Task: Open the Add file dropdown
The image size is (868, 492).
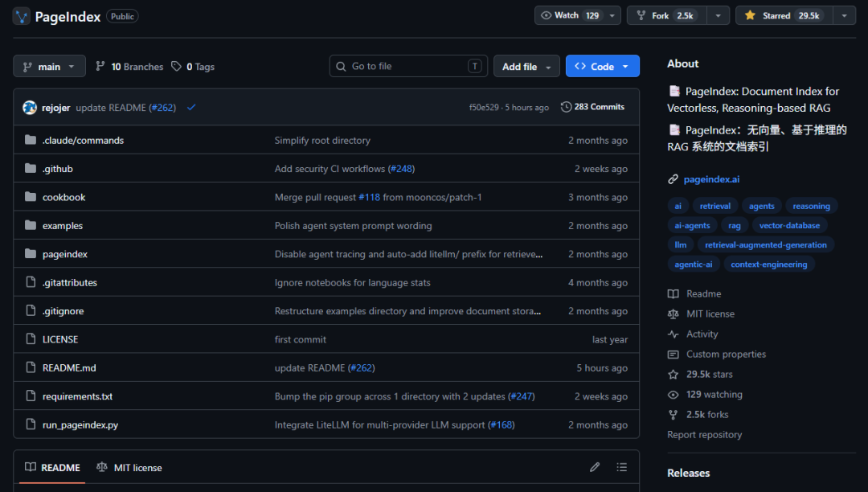Action: pyautogui.click(x=526, y=67)
